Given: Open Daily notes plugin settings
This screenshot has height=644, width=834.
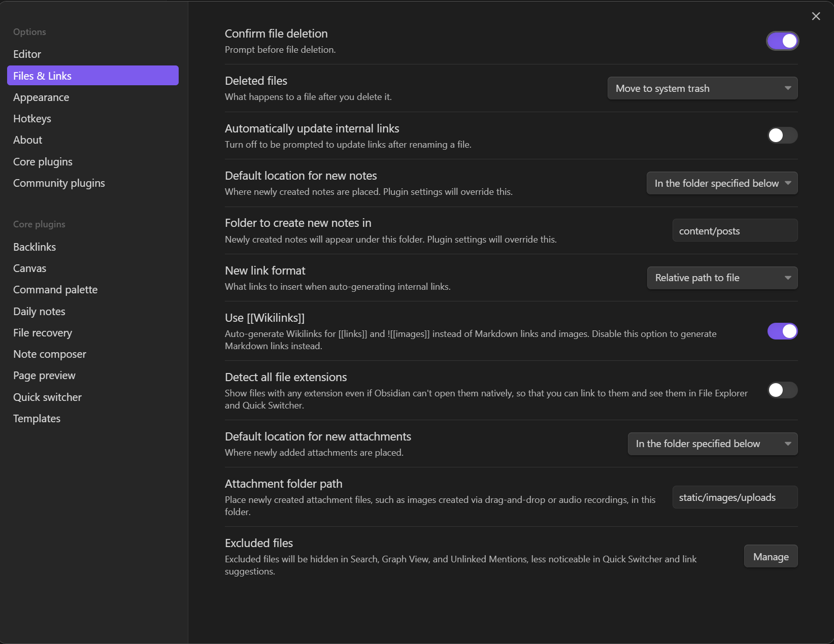Looking at the screenshot, I should [x=39, y=311].
